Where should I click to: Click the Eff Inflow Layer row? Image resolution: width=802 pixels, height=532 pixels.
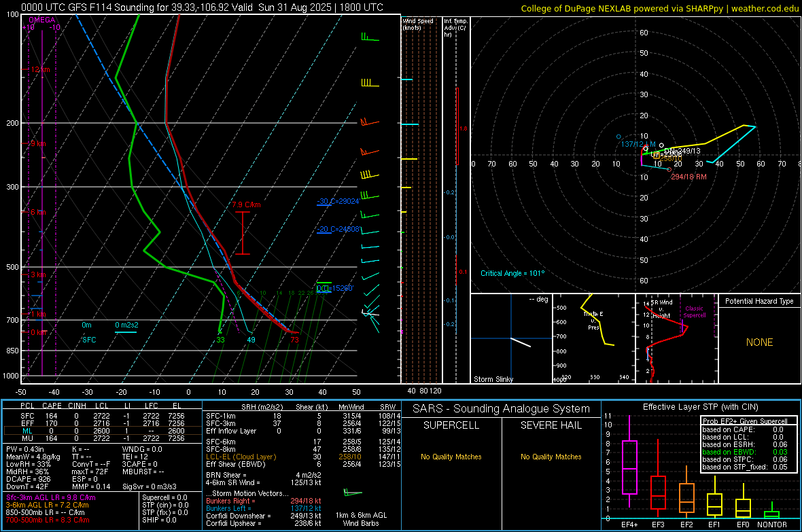click(x=303, y=431)
